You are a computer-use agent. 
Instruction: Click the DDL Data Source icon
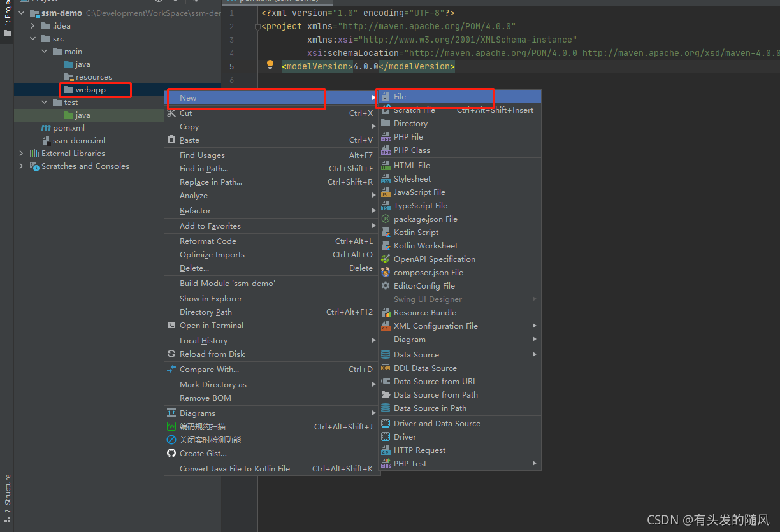click(386, 368)
